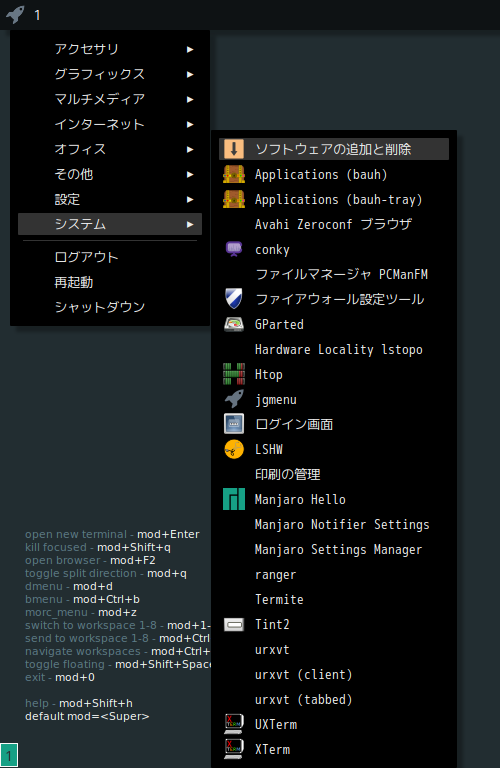Click the 'help - mod+Shift+h' text line
Image resolution: width=500 pixels, height=768 pixels.
[x=79, y=703]
